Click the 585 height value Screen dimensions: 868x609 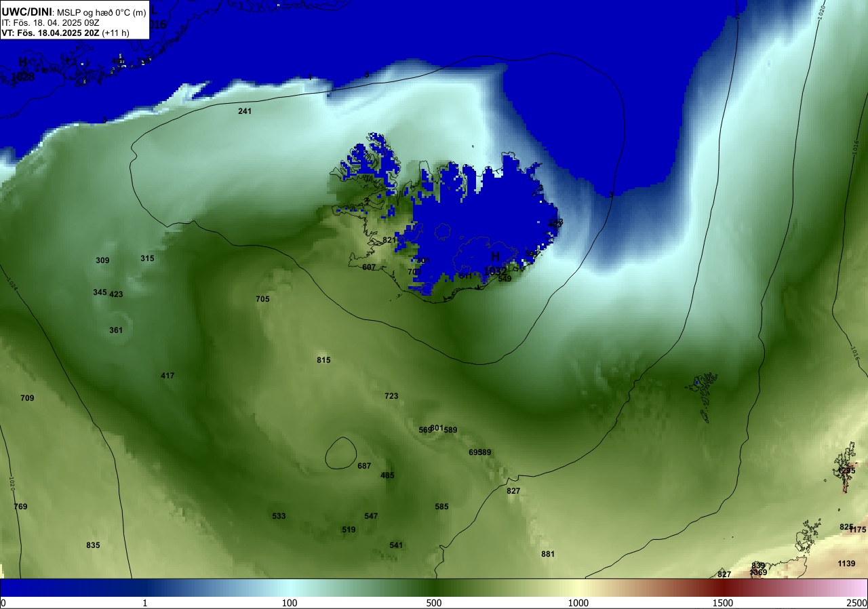click(x=441, y=507)
